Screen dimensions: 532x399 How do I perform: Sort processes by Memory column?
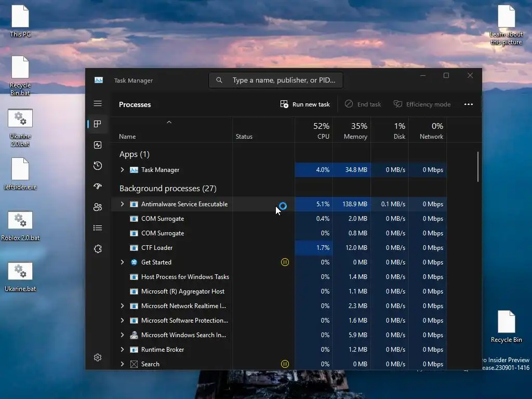click(x=352, y=130)
